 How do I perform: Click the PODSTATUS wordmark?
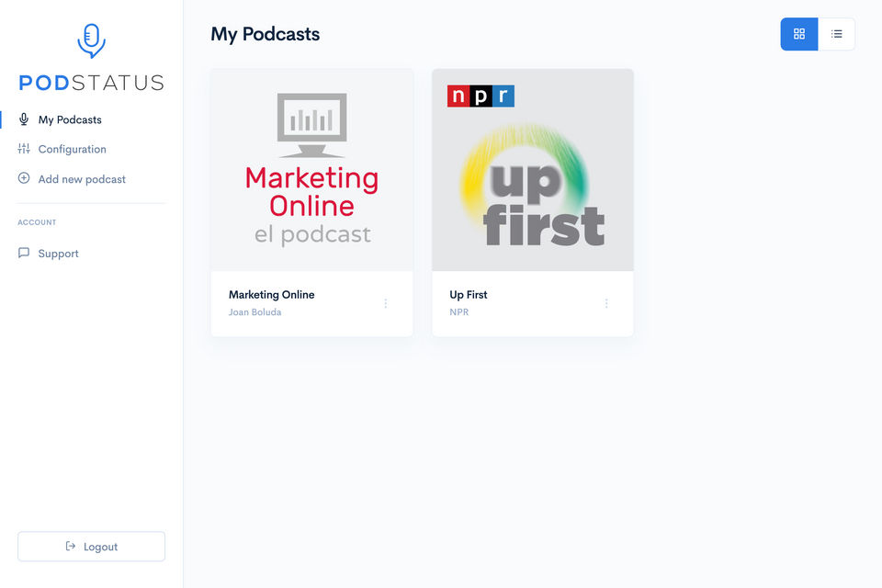tap(91, 83)
